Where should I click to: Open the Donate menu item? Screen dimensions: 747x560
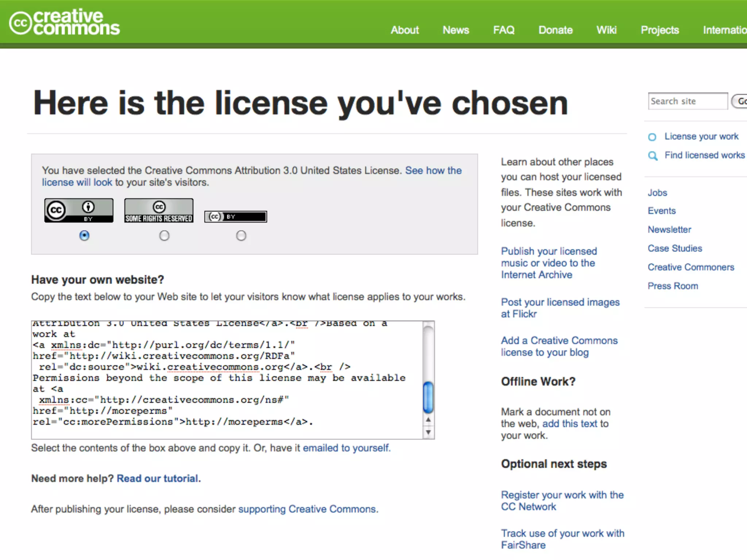[x=556, y=30]
